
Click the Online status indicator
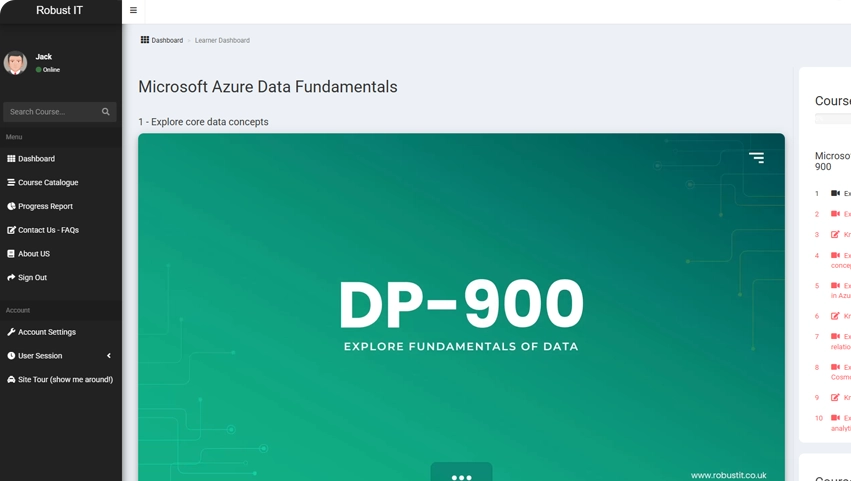[x=48, y=69]
